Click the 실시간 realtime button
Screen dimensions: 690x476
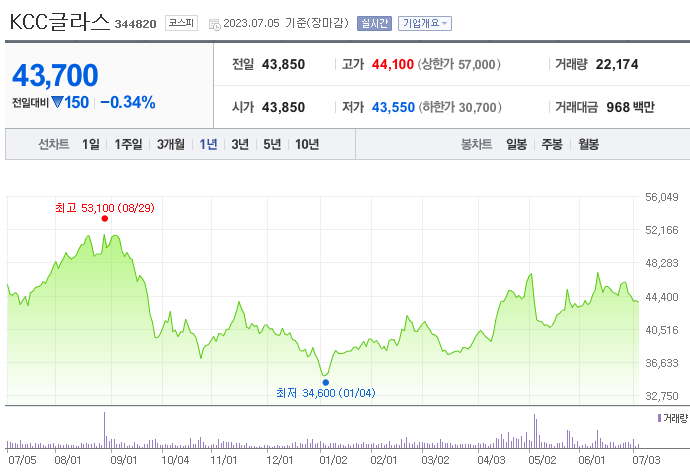374,23
